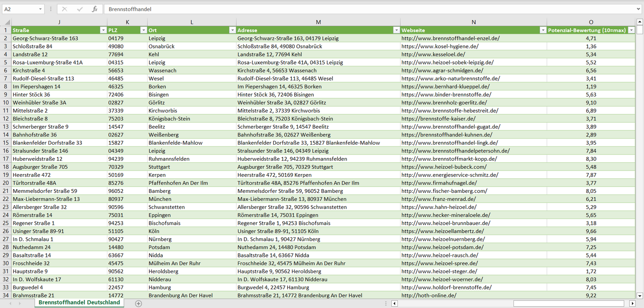Viewport: 644px width, 308px height.
Task: Click the Enter checkmark icon in formula bar
Action: (80, 9)
